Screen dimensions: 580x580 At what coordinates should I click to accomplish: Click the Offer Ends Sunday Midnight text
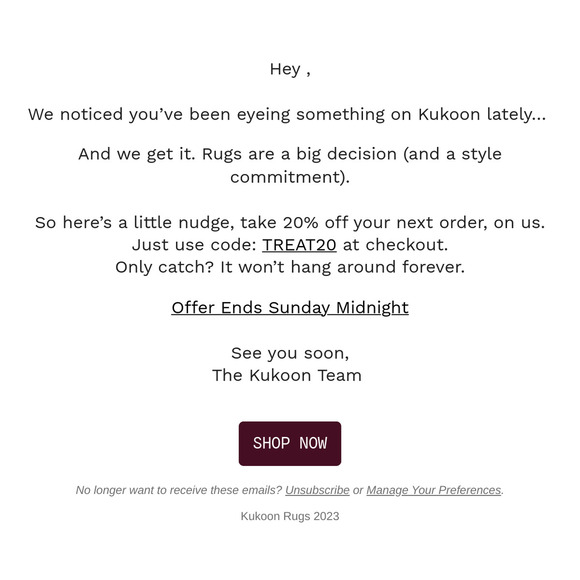pyautogui.click(x=290, y=308)
